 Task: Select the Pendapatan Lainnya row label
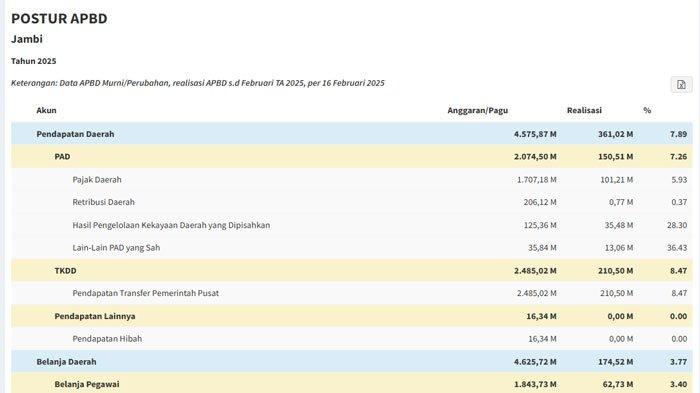tap(95, 316)
